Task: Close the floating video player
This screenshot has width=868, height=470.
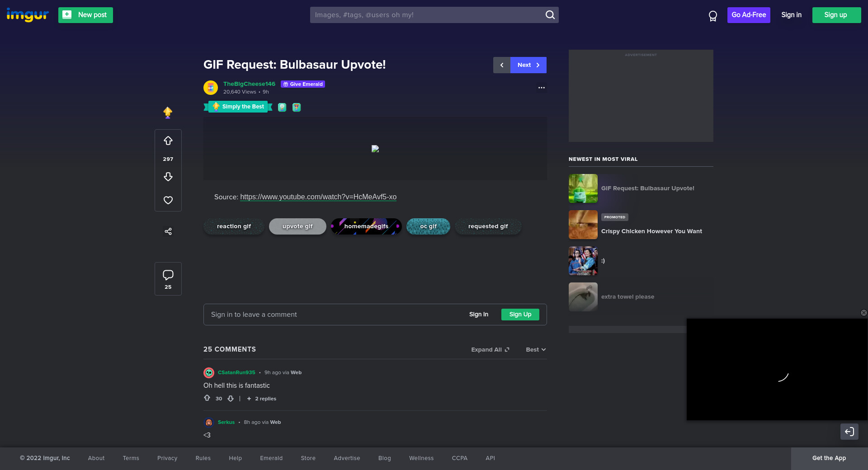Action: (863, 313)
